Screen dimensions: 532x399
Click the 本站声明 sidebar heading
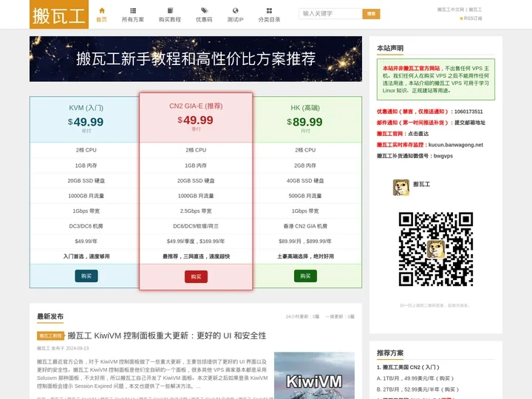coord(390,48)
